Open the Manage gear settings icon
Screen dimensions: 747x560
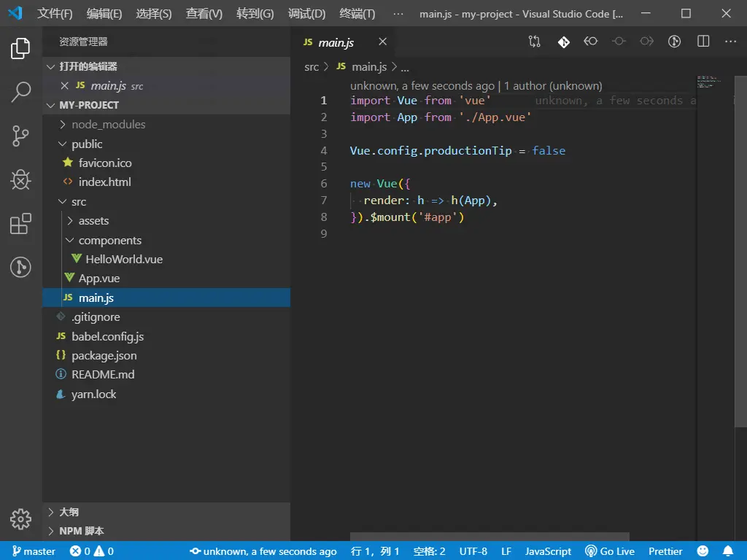coord(20,518)
